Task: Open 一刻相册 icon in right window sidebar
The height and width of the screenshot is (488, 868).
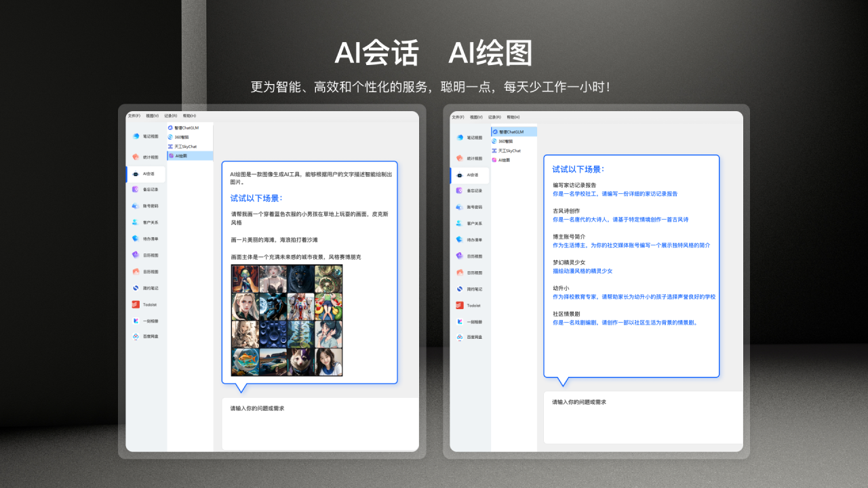Action: point(460,321)
